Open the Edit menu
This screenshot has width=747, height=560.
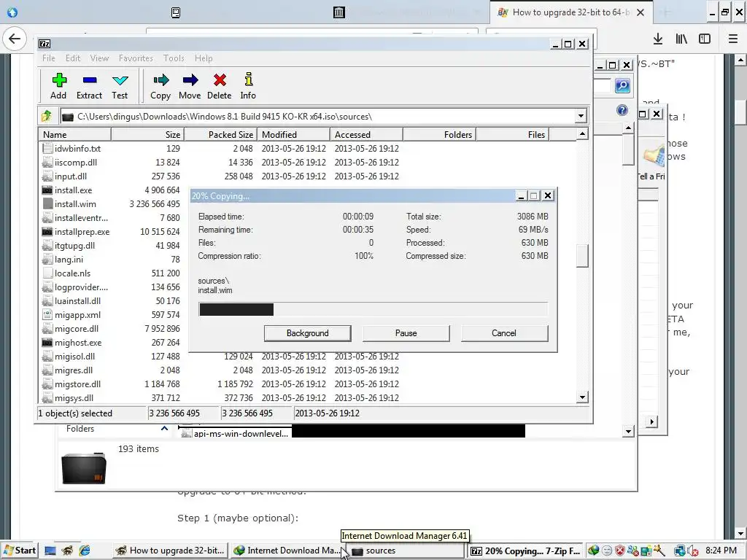coord(73,58)
